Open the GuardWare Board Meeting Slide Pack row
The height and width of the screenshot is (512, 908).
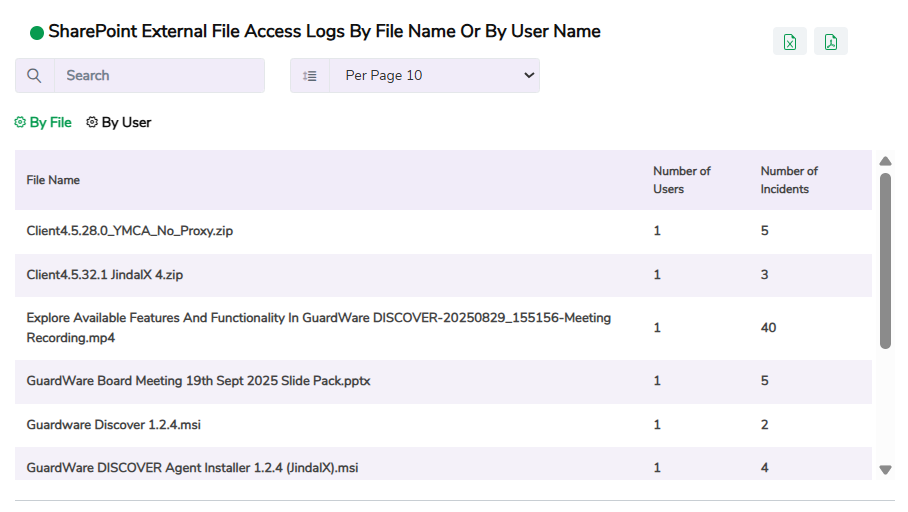[x=198, y=381]
